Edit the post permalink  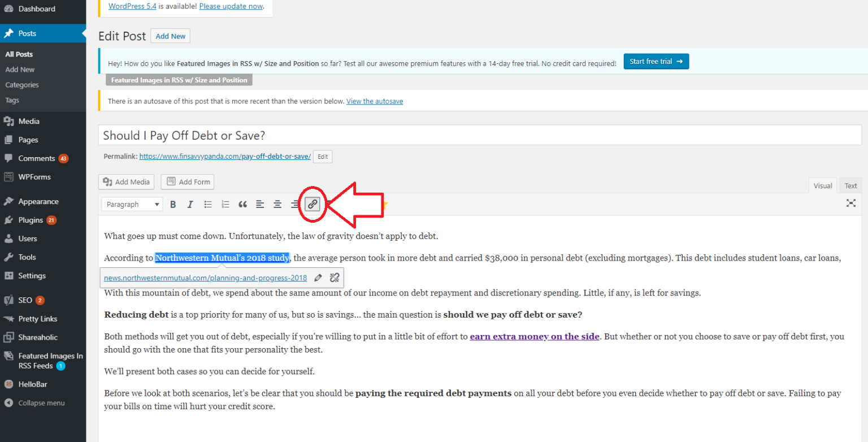pos(322,156)
